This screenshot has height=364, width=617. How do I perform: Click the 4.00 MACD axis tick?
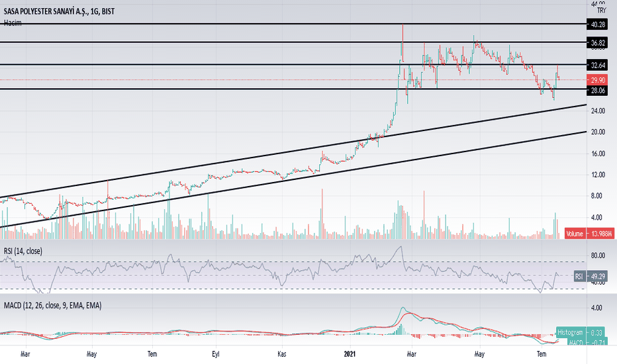[596, 308]
